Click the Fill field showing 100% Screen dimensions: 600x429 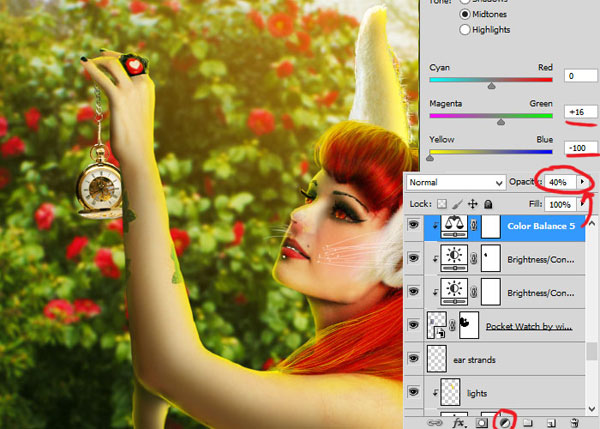(560, 205)
